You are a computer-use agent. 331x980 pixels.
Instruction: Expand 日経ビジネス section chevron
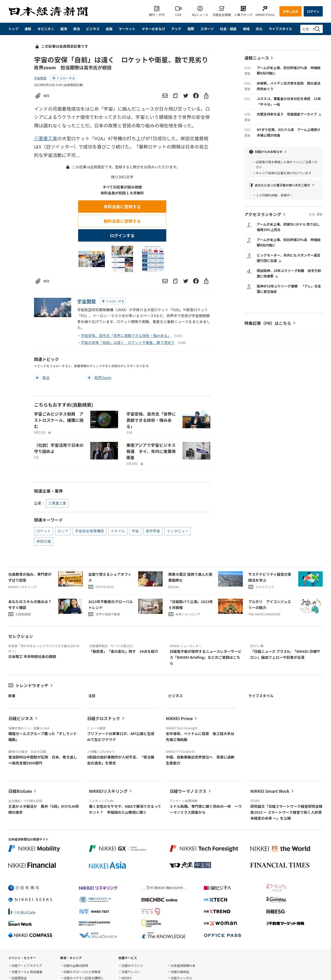36,719
